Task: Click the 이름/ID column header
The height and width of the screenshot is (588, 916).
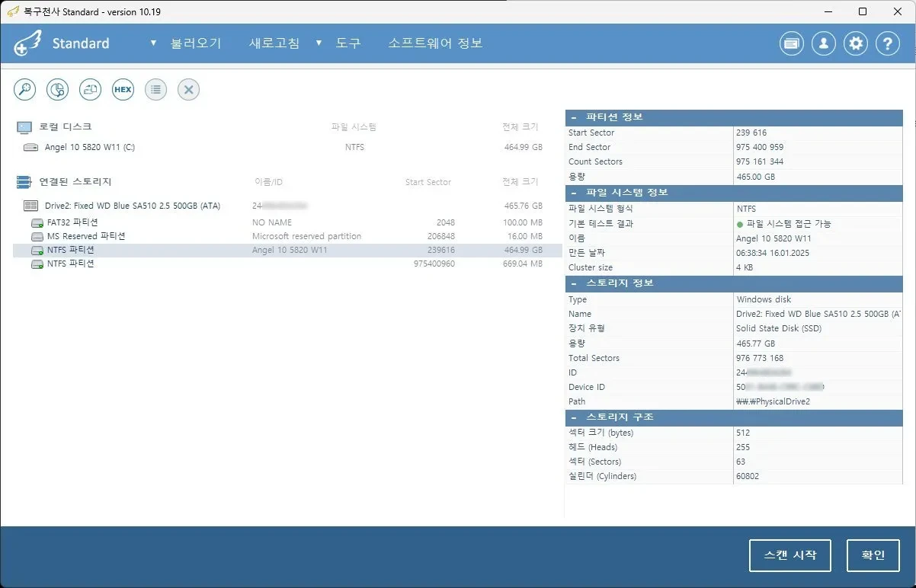Action: pyautogui.click(x=268, y=182)
